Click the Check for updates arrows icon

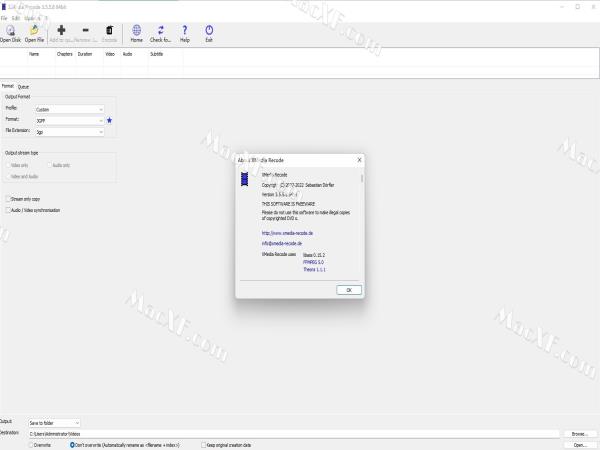click(x=161, y=30)
